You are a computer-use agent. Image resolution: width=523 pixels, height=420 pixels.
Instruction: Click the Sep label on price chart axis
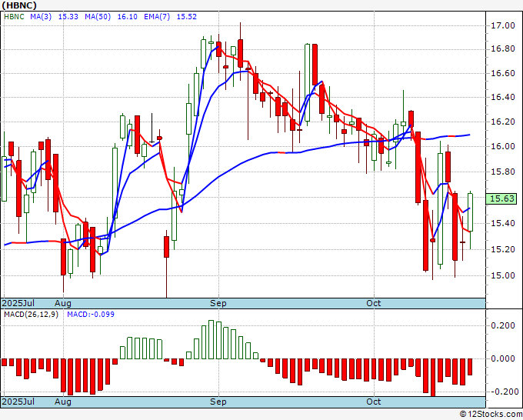coord(218,303)
